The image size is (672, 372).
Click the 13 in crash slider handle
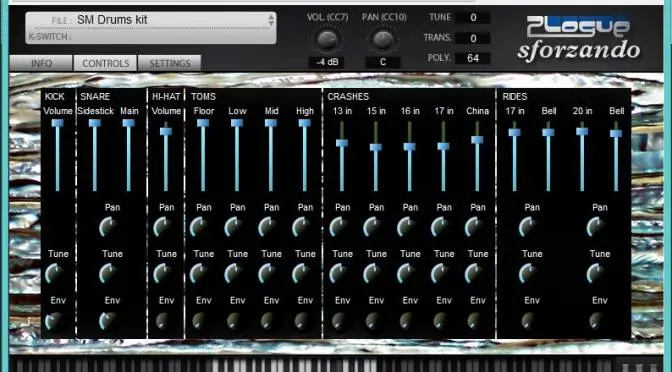point(342,143)
